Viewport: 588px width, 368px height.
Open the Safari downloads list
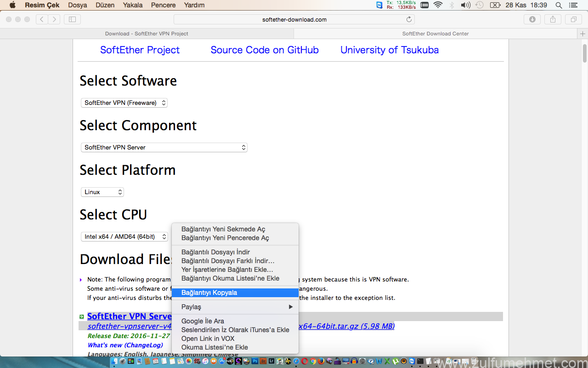point(532,19)
